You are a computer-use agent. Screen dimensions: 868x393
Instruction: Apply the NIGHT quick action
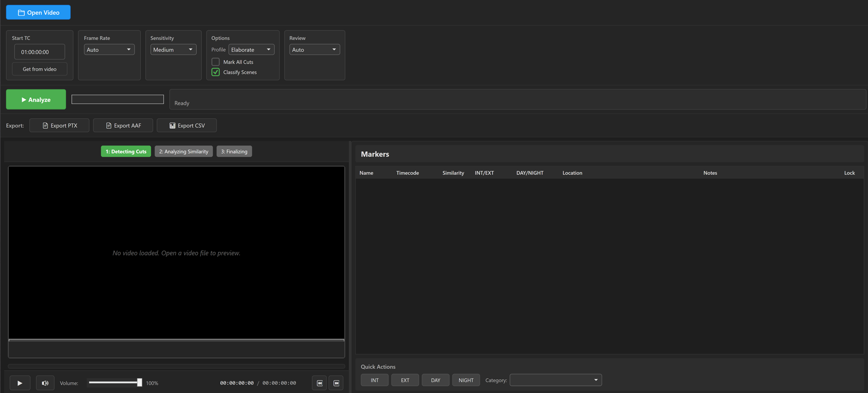click(466, 380)
